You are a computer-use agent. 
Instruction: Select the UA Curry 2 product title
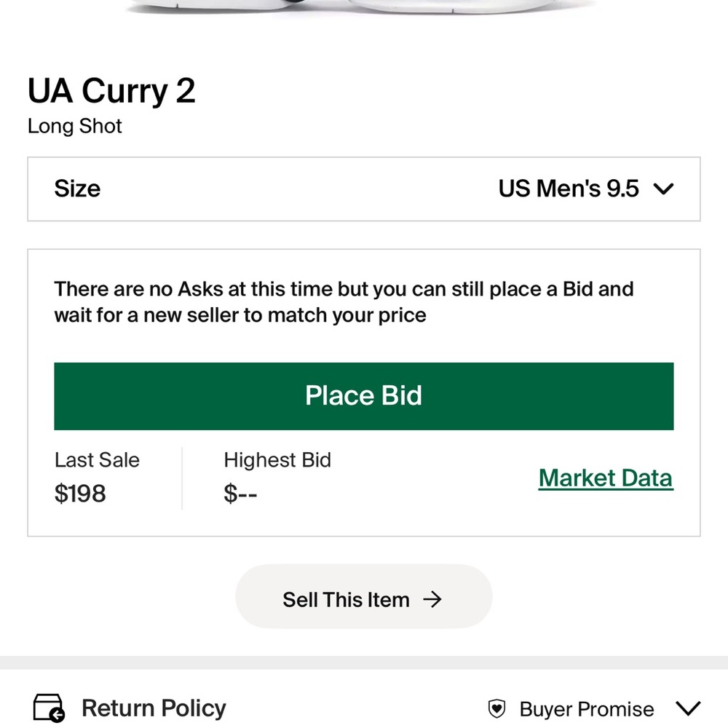pos(111,90)
